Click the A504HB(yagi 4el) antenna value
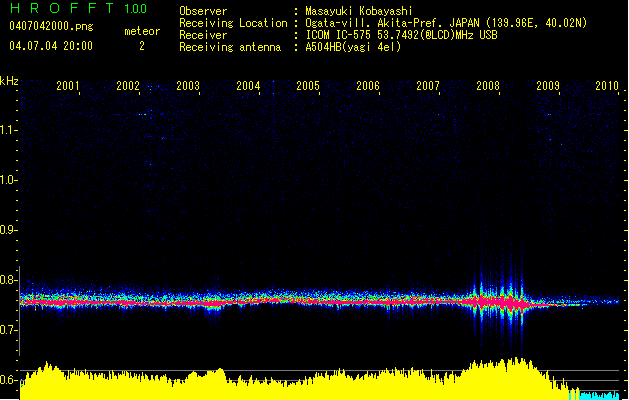The width and height of the screenshot is (629, 400). pos(353,47)
